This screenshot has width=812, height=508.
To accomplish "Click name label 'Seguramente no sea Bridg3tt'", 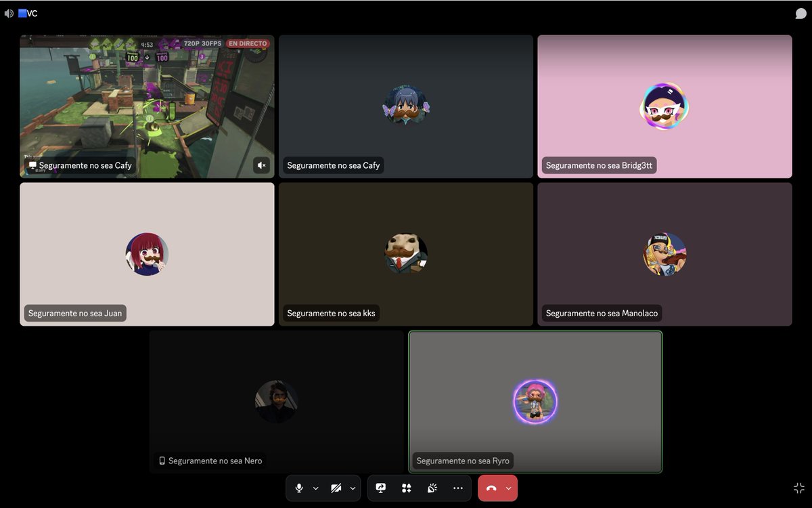I will [x=600, y=165].
